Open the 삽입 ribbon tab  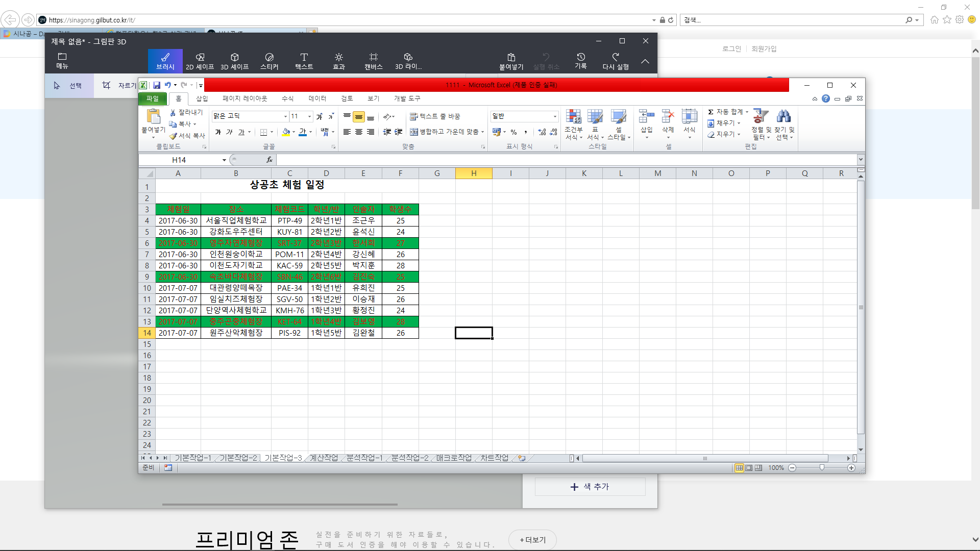coord(202,98)
